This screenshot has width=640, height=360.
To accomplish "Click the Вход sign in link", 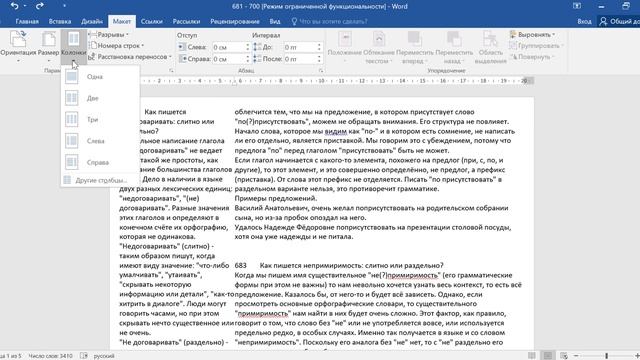I will pos(584,21).
